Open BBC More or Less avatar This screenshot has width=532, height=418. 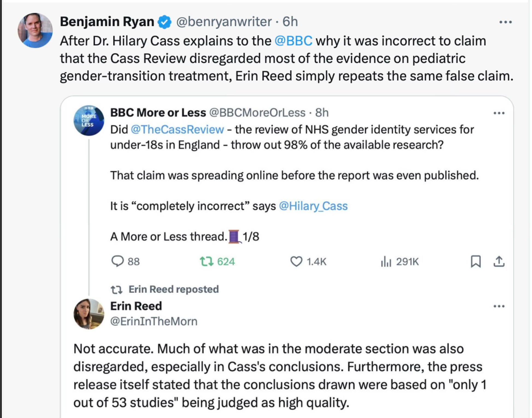point(89,120)
